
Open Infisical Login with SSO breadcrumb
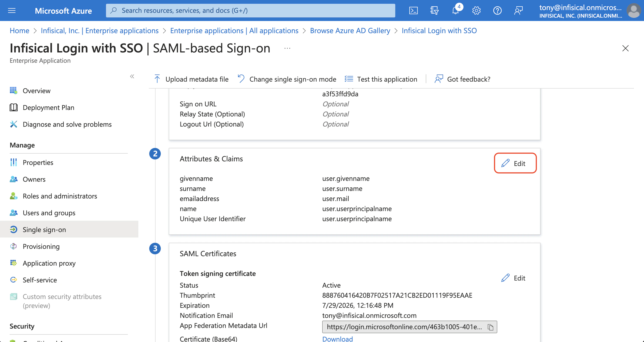point(439,30)
